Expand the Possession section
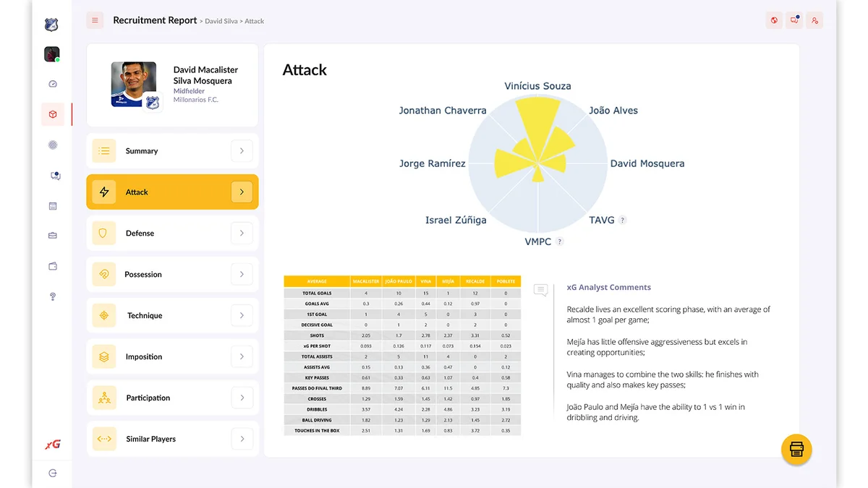This screenshot has width=868, height=488. (171, 274)
